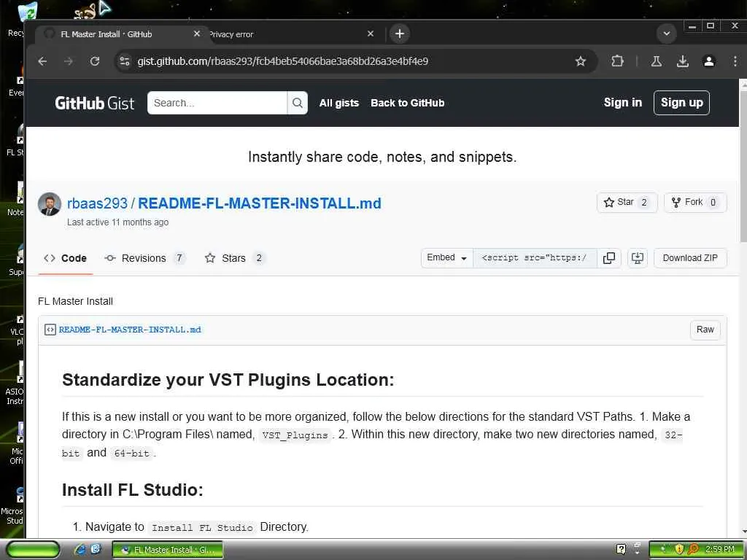Open the README-FL-MASTER-INSTALL.md file header link

tap(130, 330)
